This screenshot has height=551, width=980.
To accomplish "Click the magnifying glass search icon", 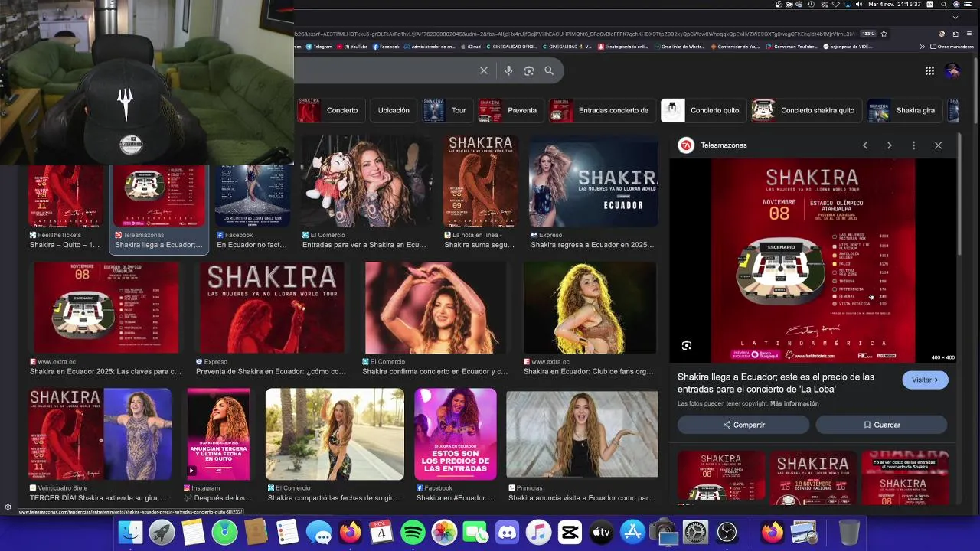I will (549, 70).
